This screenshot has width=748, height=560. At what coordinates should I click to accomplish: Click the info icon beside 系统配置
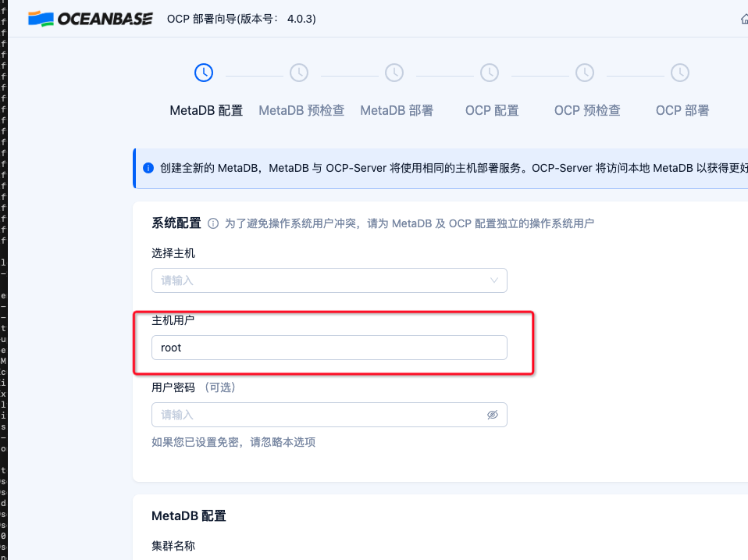(213, 223)
